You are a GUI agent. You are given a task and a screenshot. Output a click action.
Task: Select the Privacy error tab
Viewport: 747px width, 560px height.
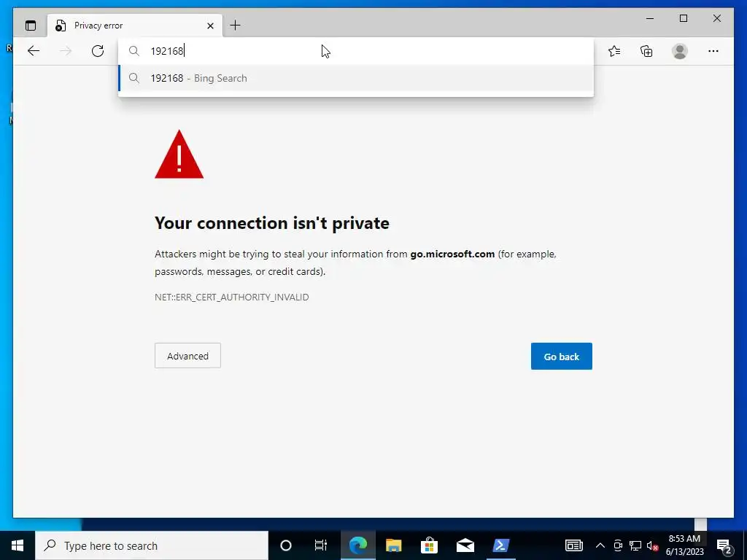(135, 26)
